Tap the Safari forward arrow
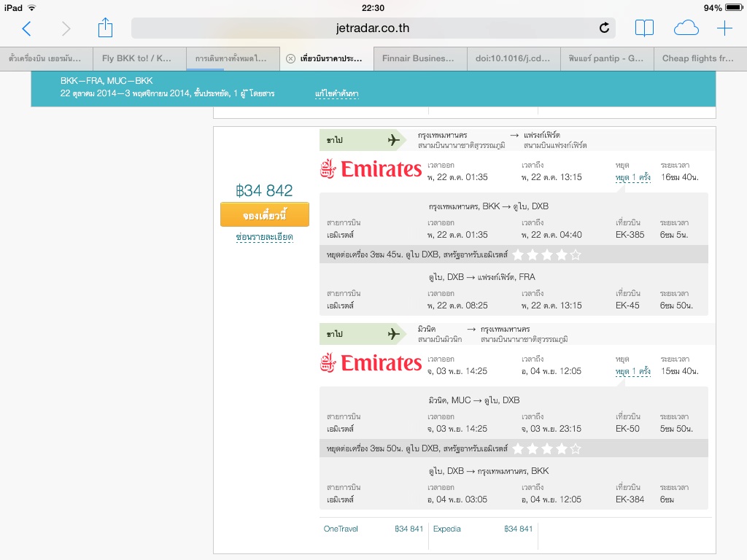 click(x=66, y=28)
